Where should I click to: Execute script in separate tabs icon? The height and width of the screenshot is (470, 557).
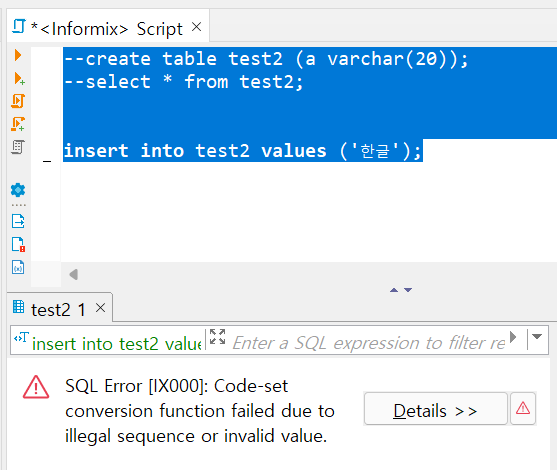click(18, 124)
